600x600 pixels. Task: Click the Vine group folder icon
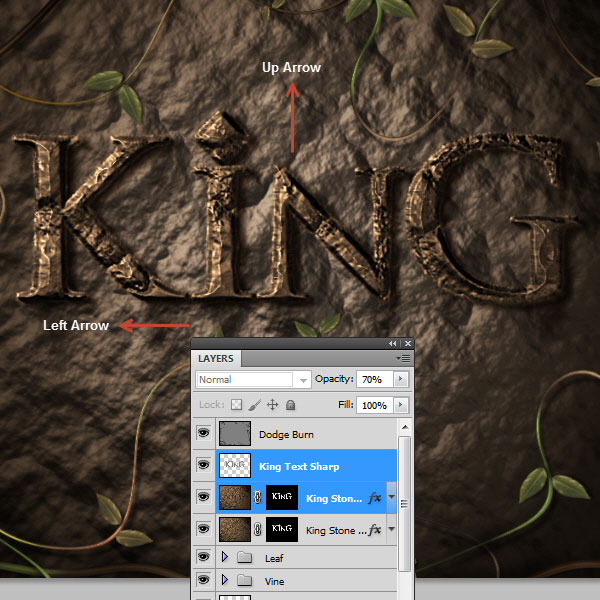pos(245,580)
